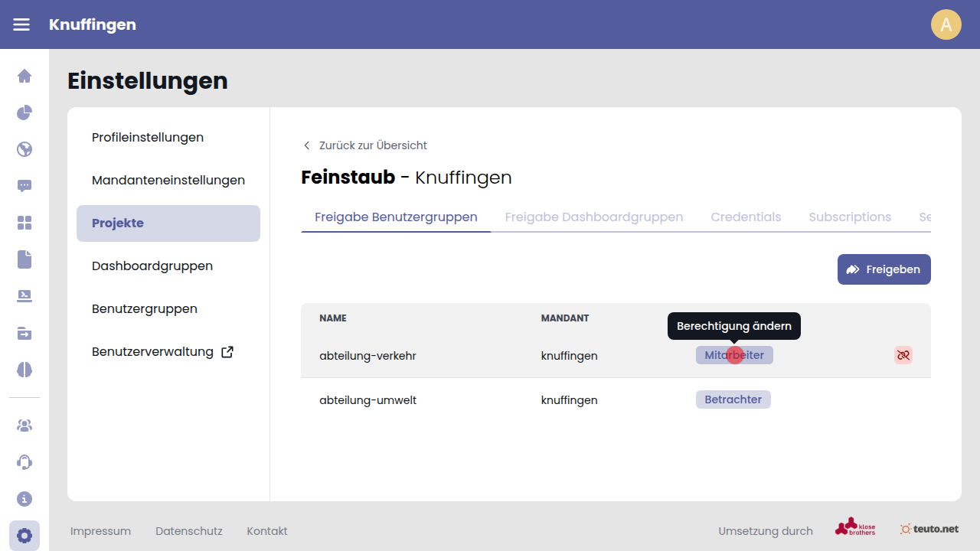Go to home via sidebar house icon
Screen dimensions: 980x551
[24, 76]
